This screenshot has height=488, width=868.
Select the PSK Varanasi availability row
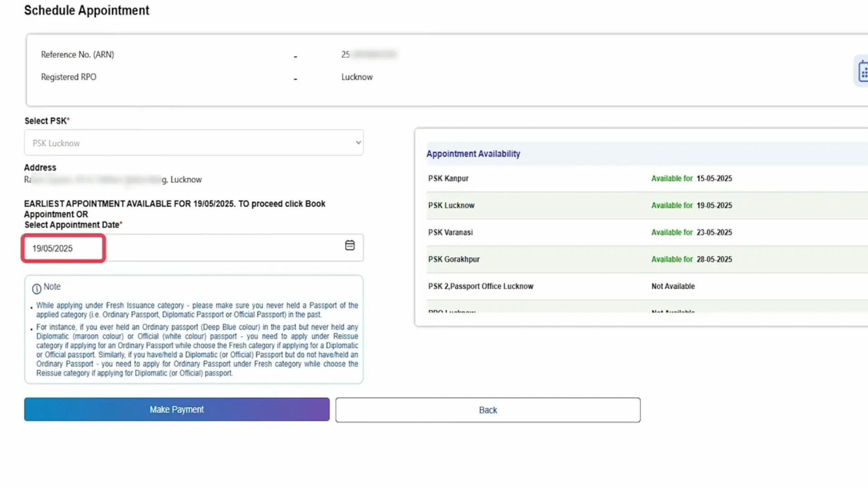point(647,233)
